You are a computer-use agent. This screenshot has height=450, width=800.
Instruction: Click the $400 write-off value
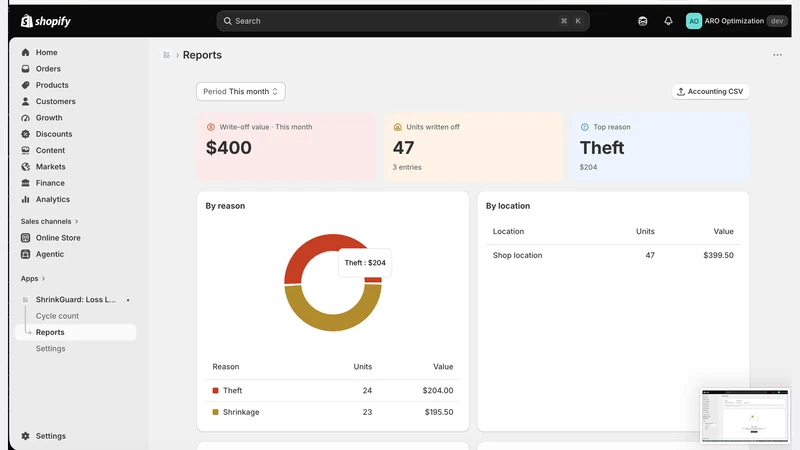click(229, 147)
